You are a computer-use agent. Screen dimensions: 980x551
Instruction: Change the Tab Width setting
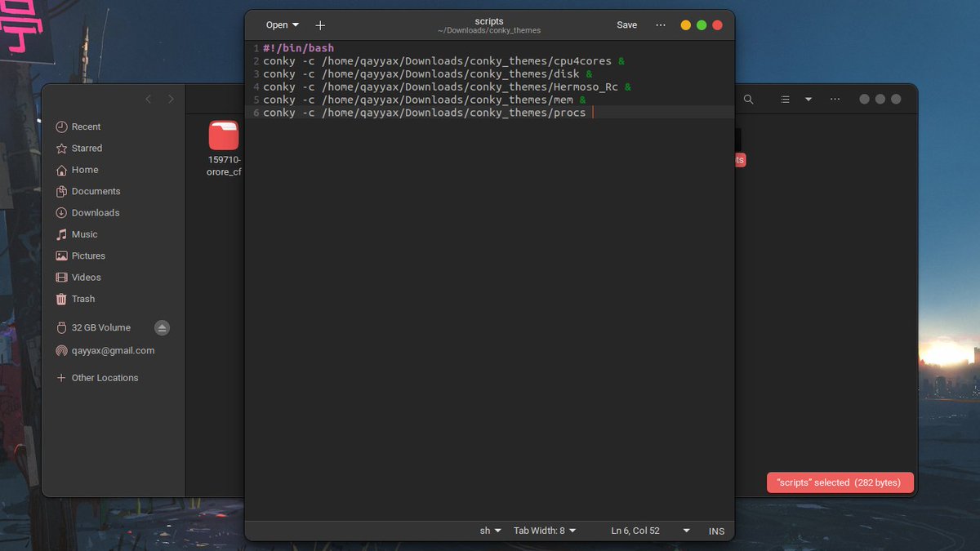[544, 531]
